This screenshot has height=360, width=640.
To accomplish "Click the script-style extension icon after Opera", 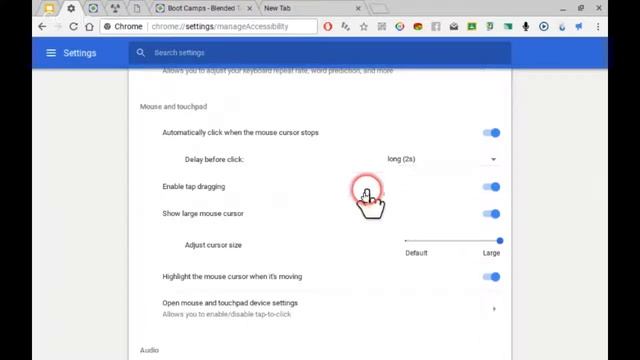I will 346,27.
